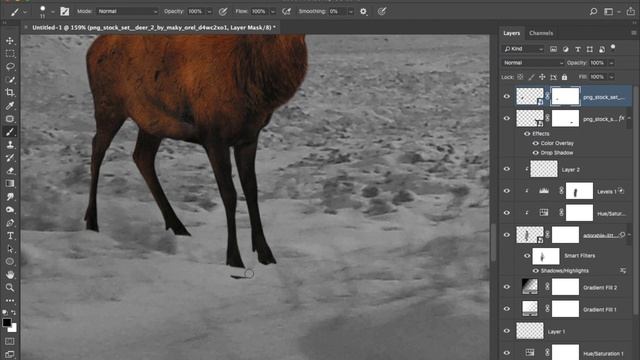Image resolution: width=640 pixels, height=360 pixels.
Task: Click the foreground color swatch
Action: point(7,322)
